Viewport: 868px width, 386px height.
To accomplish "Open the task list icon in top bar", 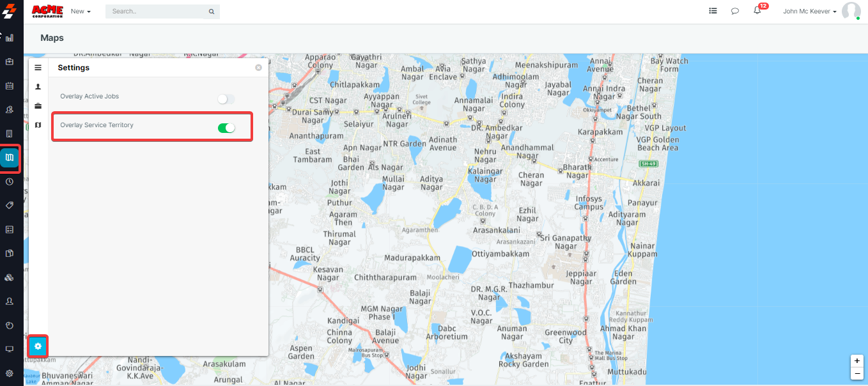I will [x=713, y=11].
